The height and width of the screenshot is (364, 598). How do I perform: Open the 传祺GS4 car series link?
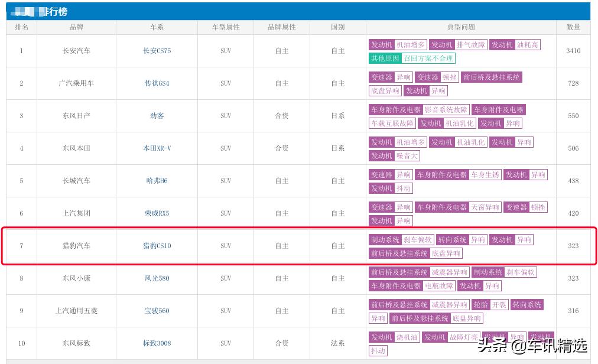point(157,83)
